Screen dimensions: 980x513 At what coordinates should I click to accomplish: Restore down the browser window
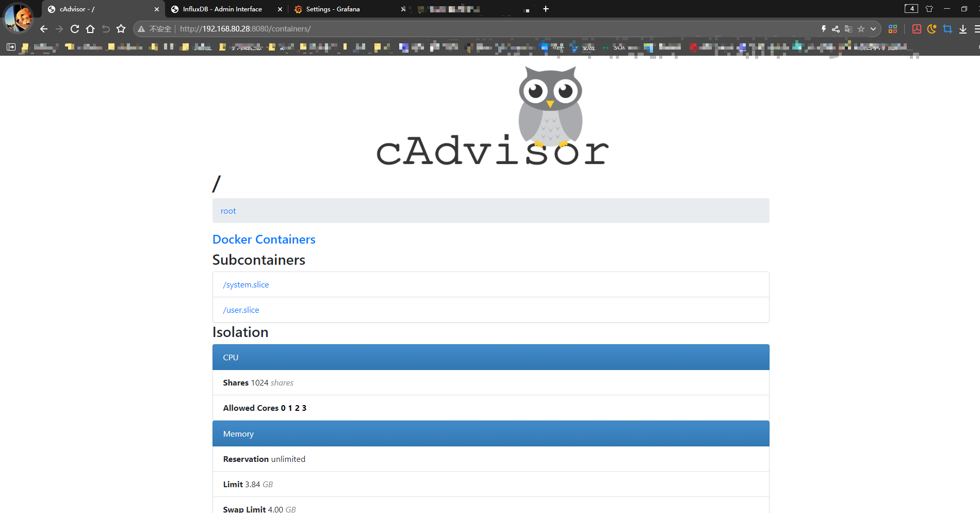click(964, 9)
